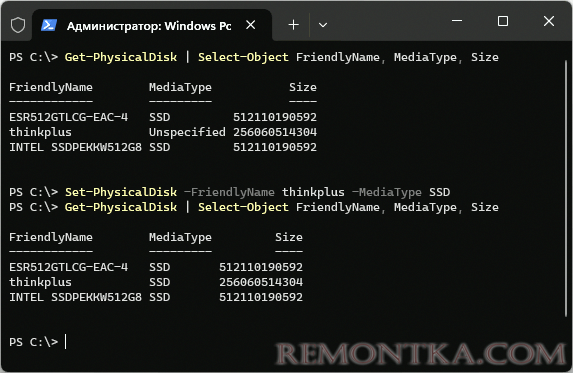
Task: Close the PowerShell tab
Action: (251, 25)
